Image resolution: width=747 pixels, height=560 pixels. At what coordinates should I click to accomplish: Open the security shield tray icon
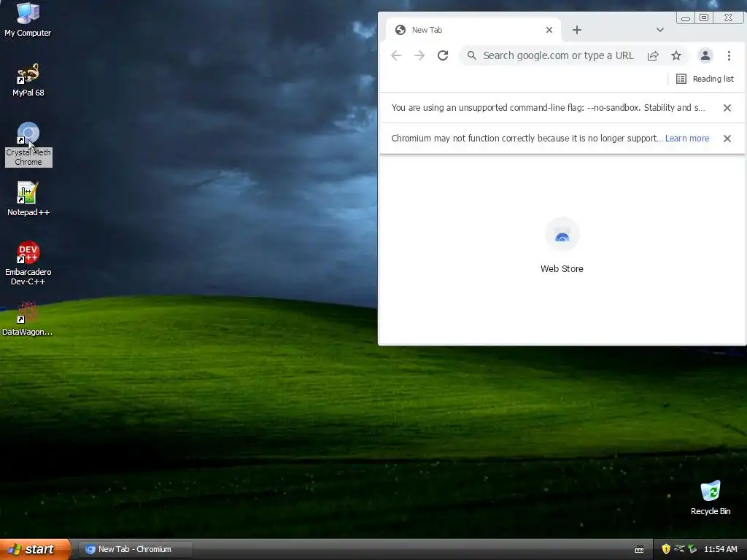click(x=666, y=549)
